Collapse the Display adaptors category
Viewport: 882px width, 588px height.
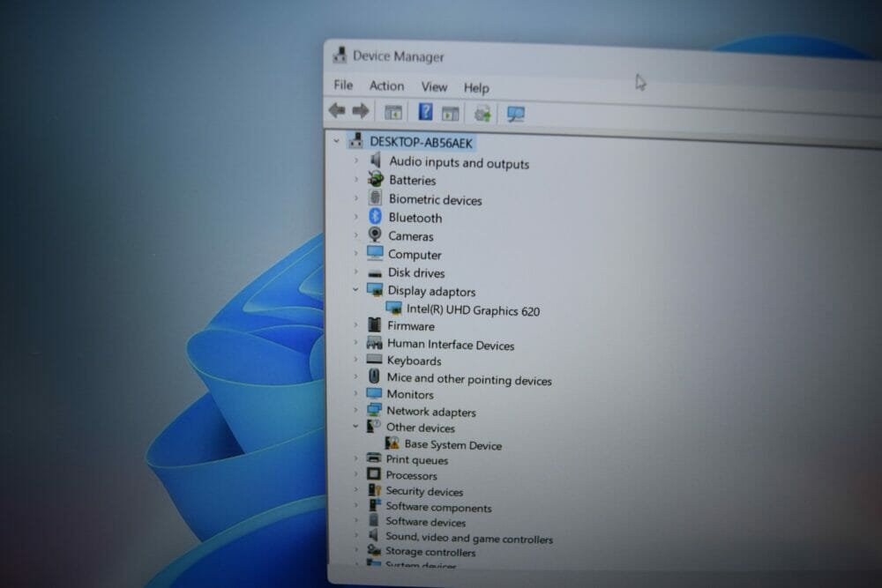[355, 289]
